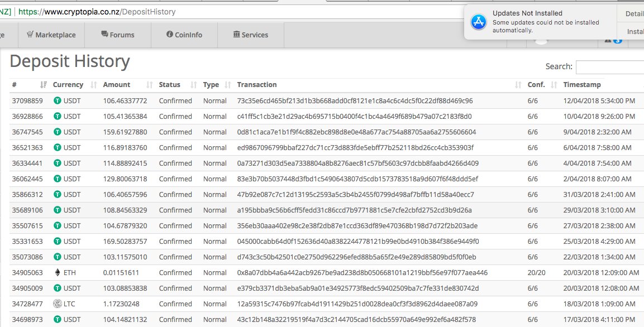The width and height of the screenshot is (644, 327).
Task: Click USDT icon in row 34905009
Action: pos(58,288)
